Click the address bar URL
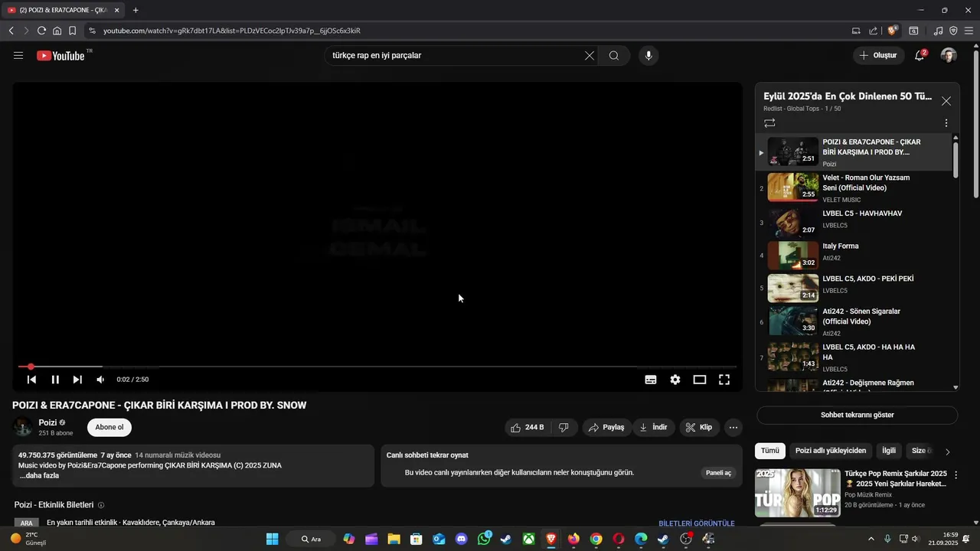 pyautogui.click(x=232, y=31)
